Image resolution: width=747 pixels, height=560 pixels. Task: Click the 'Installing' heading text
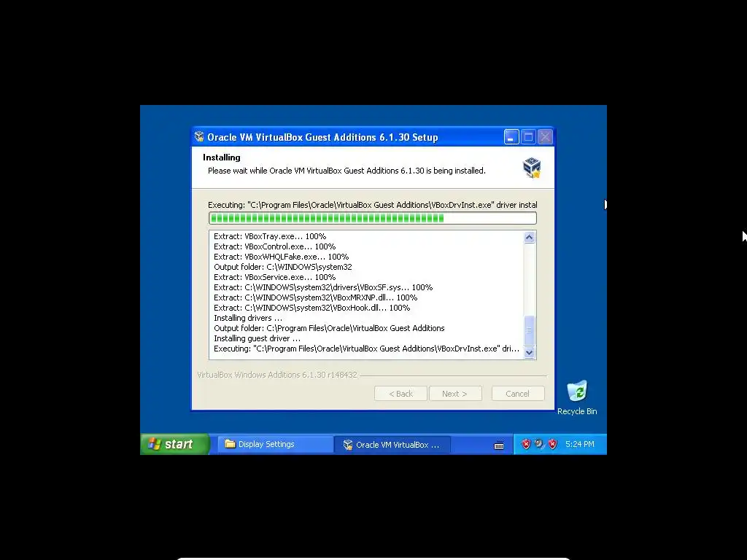click(222, 157)
